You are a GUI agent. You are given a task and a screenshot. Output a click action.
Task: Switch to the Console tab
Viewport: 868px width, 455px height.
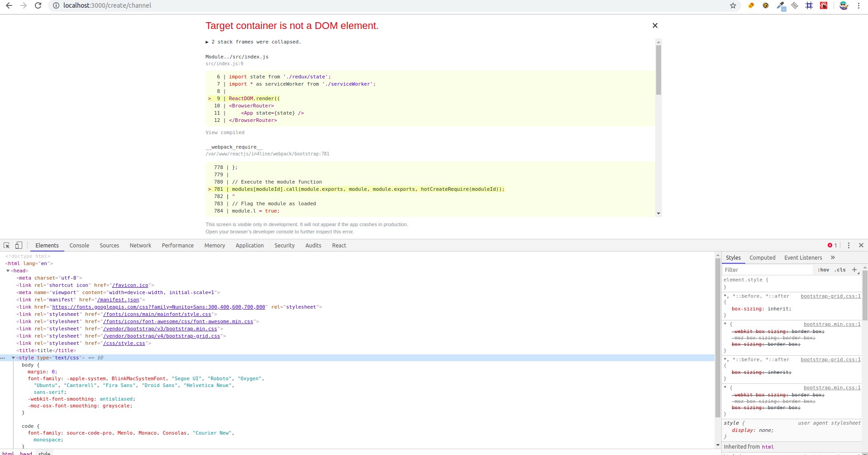[x=79, y=245]
